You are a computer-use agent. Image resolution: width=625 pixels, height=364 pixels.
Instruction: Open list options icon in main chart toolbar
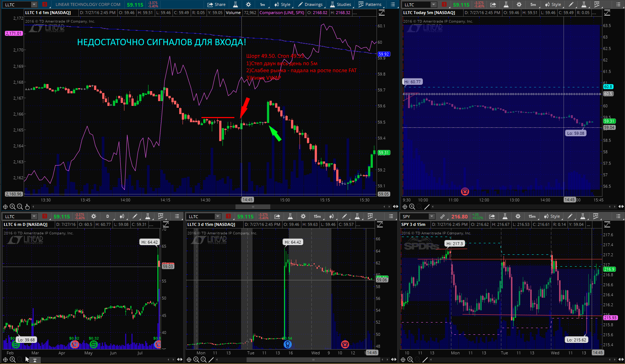393,4
